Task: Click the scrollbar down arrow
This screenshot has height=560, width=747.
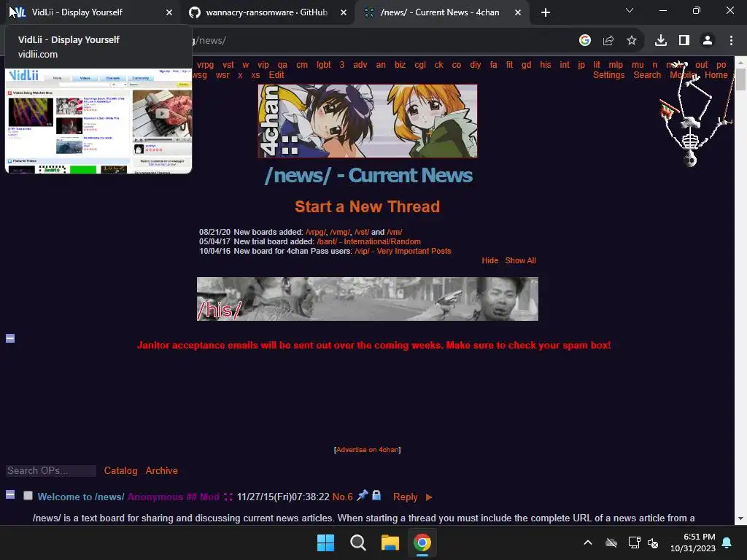Action: (x=741, y=518)
